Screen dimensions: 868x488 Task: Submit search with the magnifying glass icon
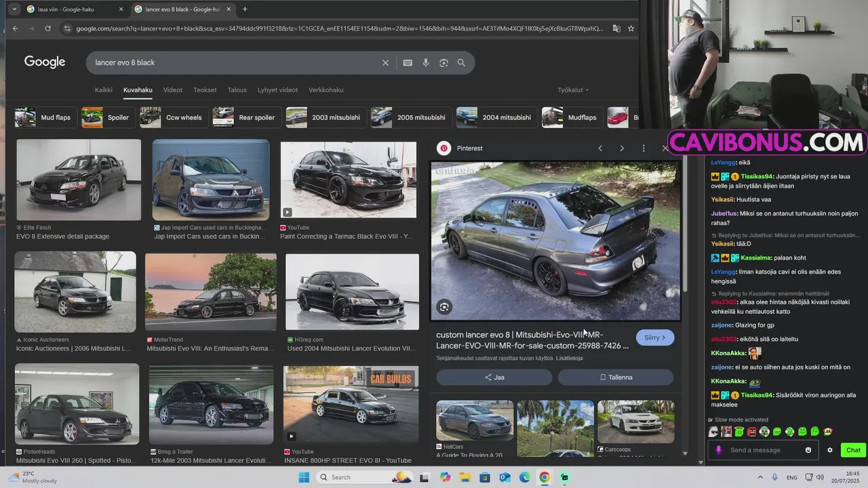pos(461,62)
